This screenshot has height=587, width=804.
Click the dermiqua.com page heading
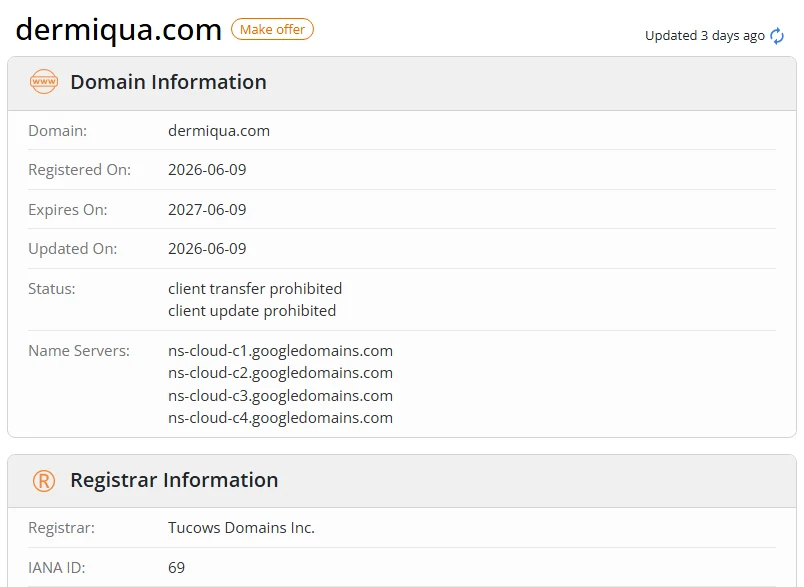[x=118, y=30]
